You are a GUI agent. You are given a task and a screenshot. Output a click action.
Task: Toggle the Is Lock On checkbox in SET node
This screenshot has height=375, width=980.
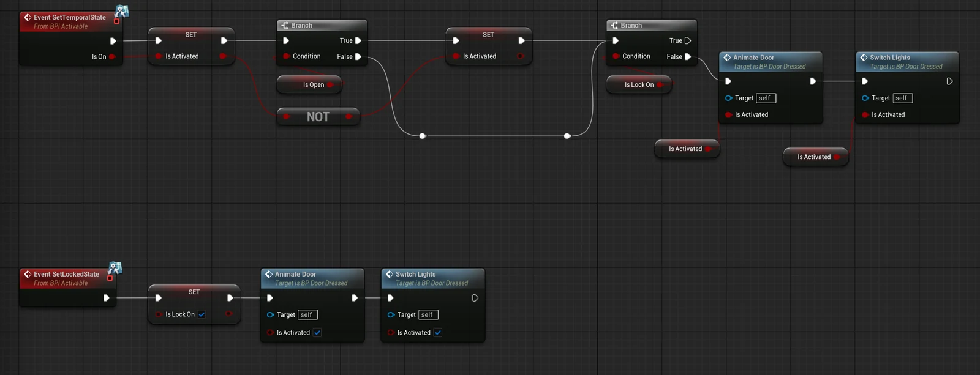pyautogui.click(x=202, y=314)
